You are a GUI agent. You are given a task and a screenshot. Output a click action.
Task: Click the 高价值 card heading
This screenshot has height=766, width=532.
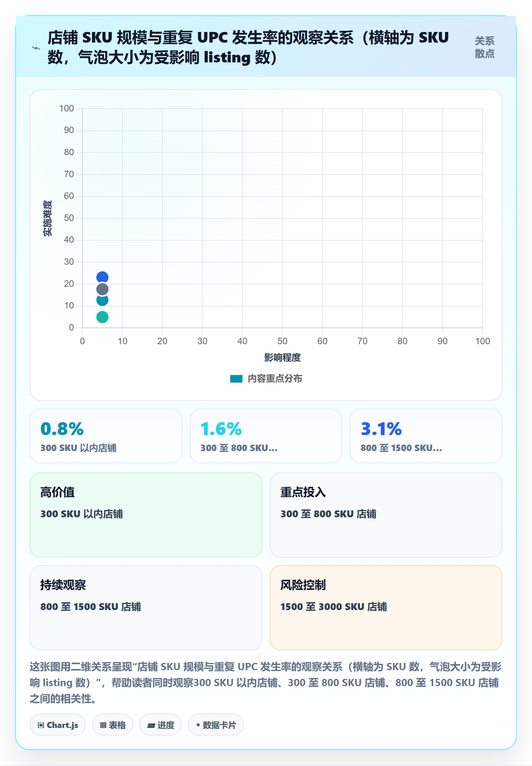57,492
